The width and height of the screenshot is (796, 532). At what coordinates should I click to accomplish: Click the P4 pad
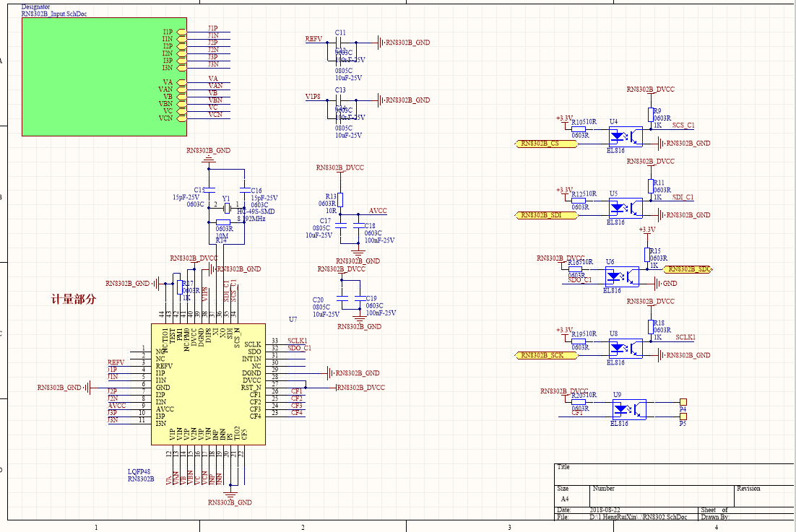(683, 401)
